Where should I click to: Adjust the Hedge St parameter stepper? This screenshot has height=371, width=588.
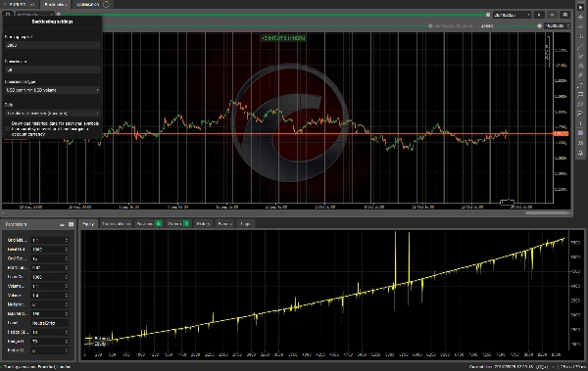point(67,333)
